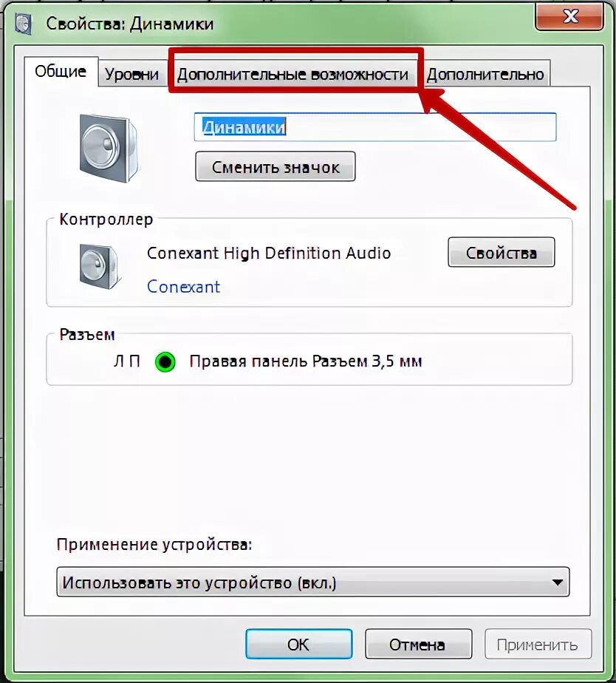This screenshot has height=683, width=616.
Task: Confirm with the OK button
Action: (298, 644)
